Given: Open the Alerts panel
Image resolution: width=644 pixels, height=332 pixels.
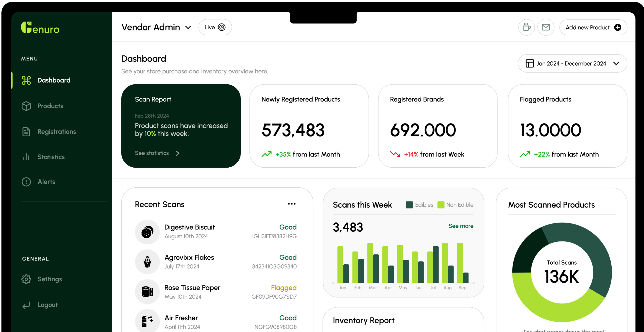Looking at the screenshot, I should pyautogui.click(x=46, y=182).
